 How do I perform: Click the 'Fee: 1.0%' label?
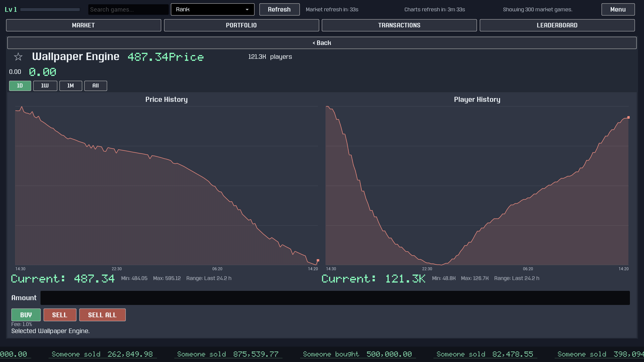click(22, 324)
